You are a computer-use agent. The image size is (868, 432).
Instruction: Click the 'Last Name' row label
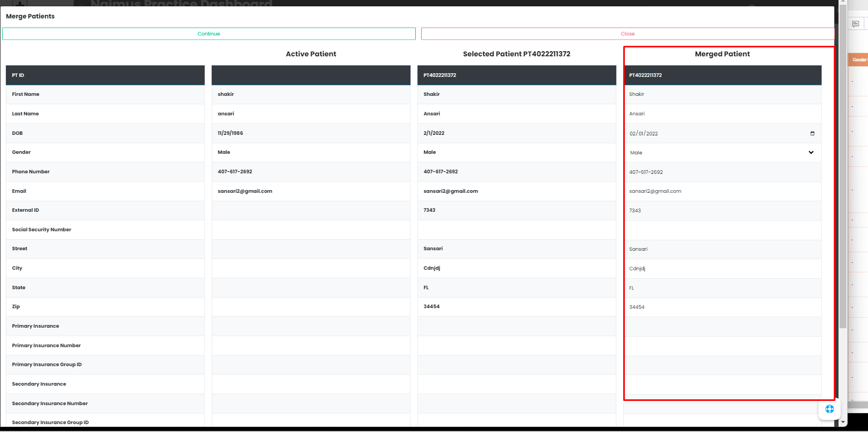coord(25,114)
